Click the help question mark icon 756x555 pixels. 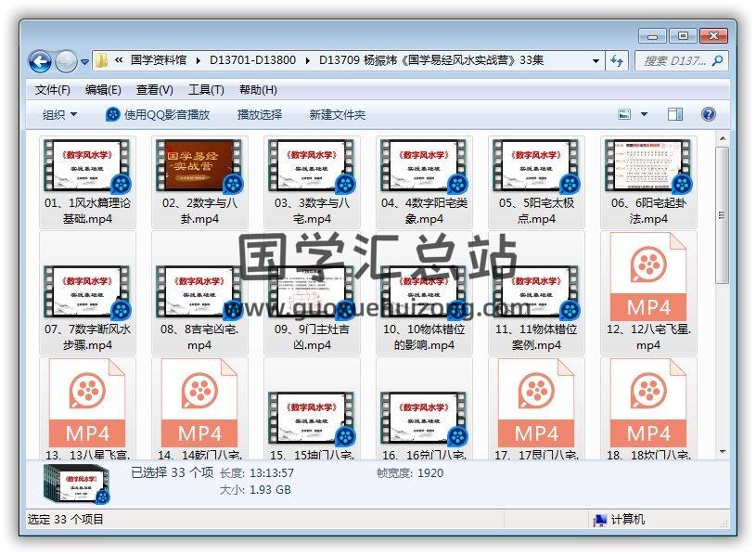(708, 114)
